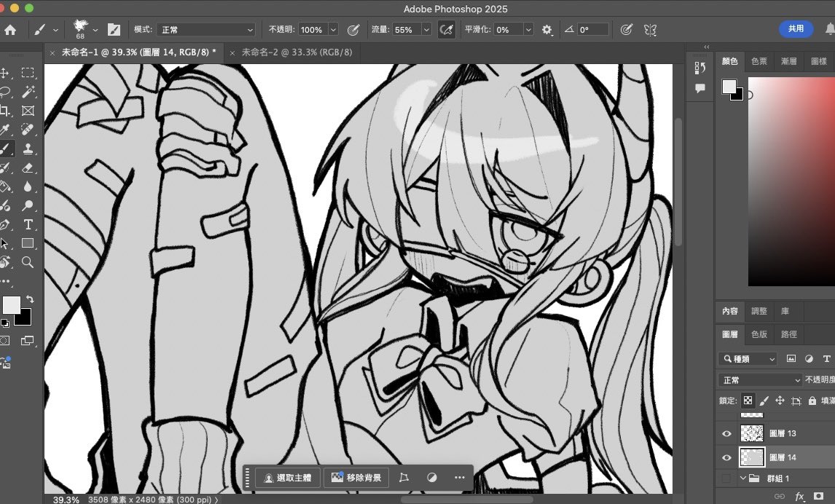Open layer blend mode 正常 dropdown
The height and width of the screenshot is (504, 835).
point(759,380)
